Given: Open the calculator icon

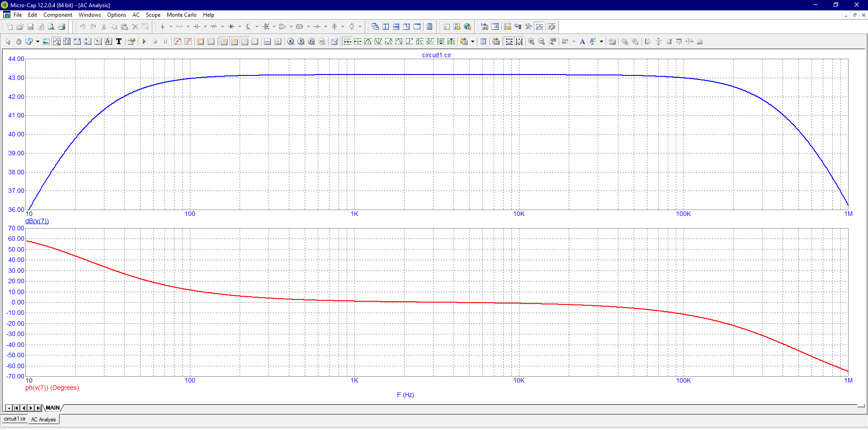Looking at the screenshot, I should (x=429, y=27).
